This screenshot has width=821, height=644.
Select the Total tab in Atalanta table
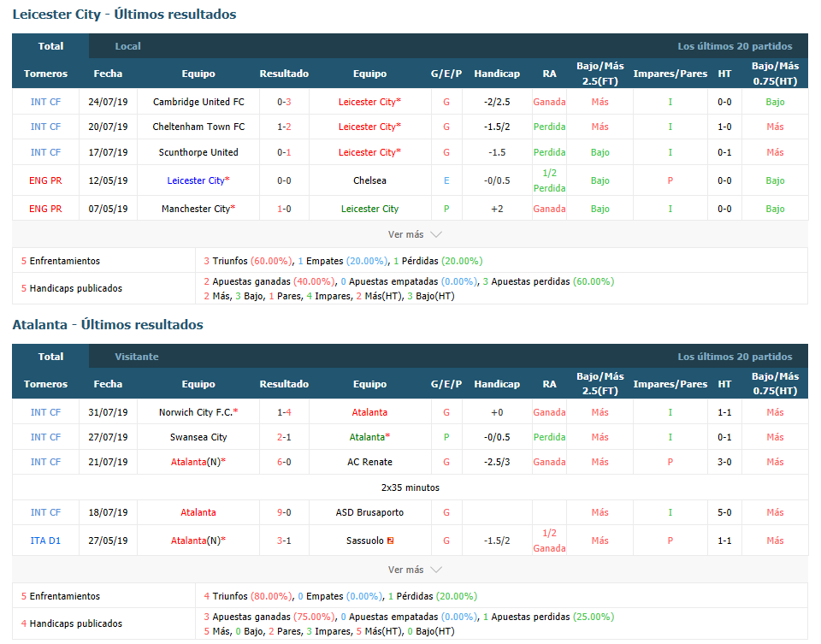pos(50,357)
